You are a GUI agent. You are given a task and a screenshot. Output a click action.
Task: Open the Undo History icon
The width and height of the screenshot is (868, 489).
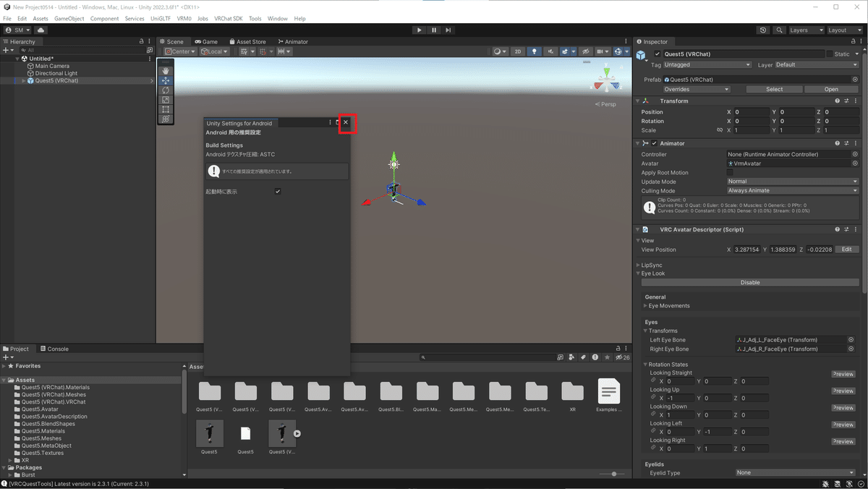point(763,30)
